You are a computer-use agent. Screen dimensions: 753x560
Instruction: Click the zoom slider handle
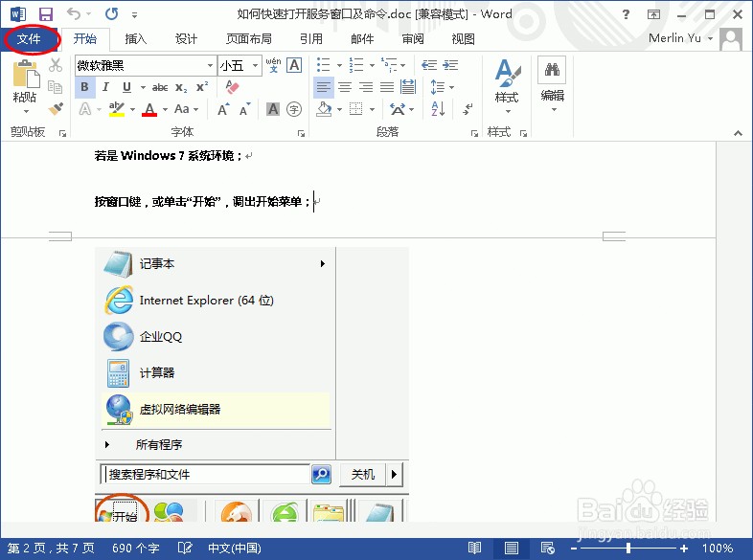(x=628, y=548)
